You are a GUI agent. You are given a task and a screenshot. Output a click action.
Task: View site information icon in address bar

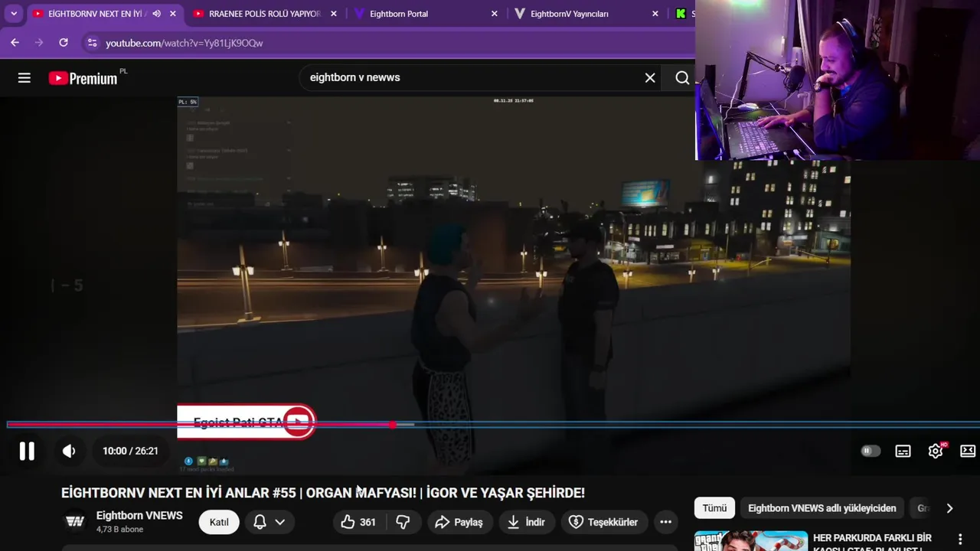pos(92,43)
